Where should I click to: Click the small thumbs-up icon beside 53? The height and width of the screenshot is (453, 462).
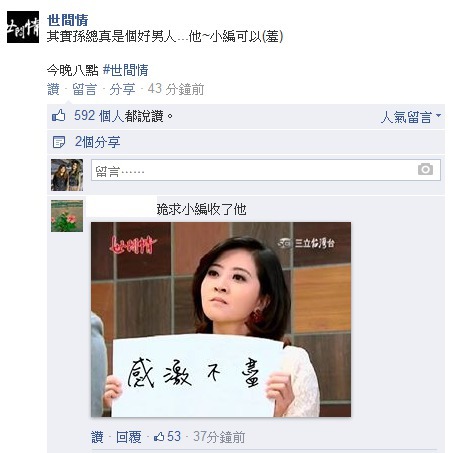coord(159,436)
